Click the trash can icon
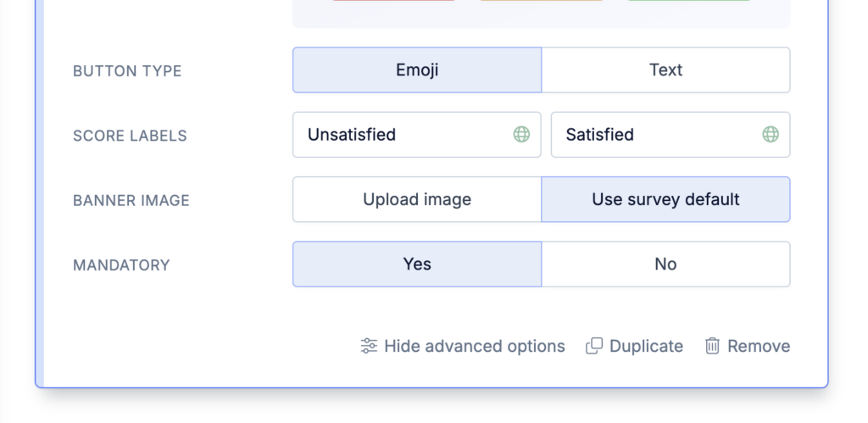The height and width of the screenshot is (423, 868). [712, 346]
